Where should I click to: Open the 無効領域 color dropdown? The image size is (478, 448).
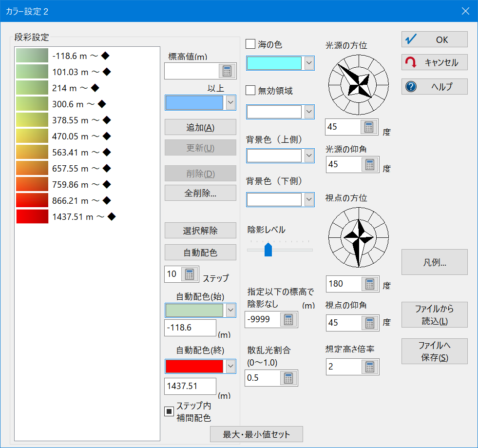coord(309,112)
